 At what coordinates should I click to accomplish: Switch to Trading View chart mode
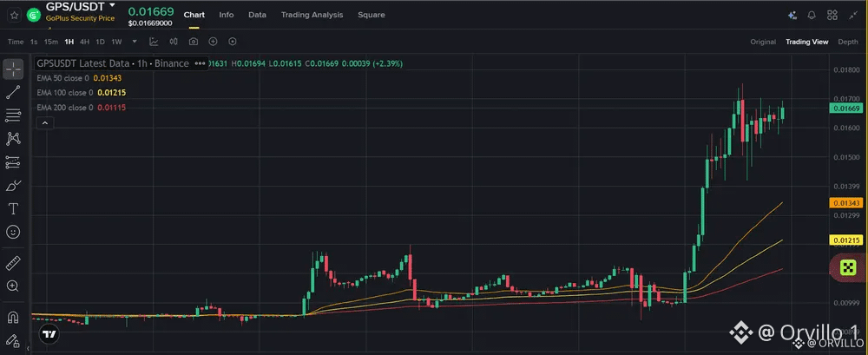pos(806,42)
